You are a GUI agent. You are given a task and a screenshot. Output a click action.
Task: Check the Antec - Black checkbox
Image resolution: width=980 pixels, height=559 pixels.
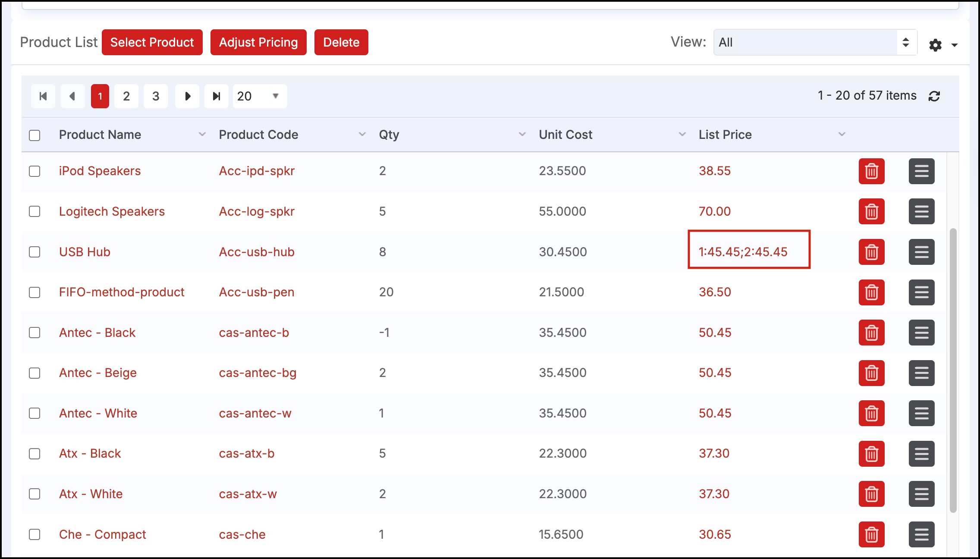tap(35, 333)
